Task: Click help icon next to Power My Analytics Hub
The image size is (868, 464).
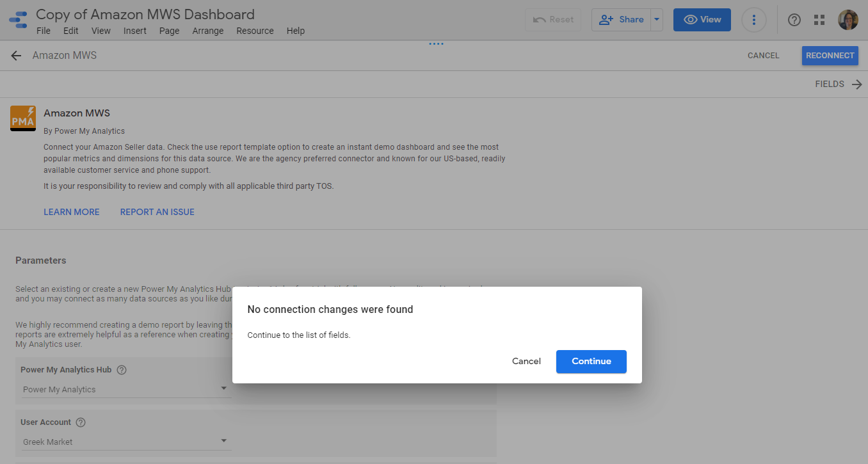Action: [122, 370]
